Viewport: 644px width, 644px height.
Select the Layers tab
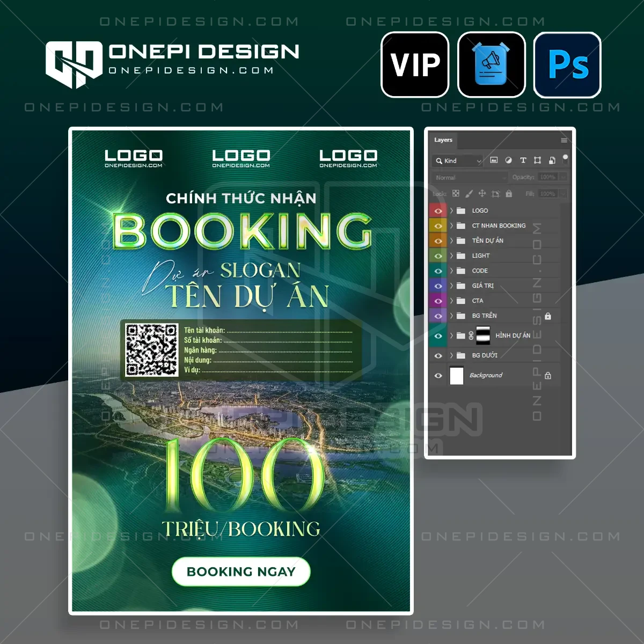click(x=443, y=140)
